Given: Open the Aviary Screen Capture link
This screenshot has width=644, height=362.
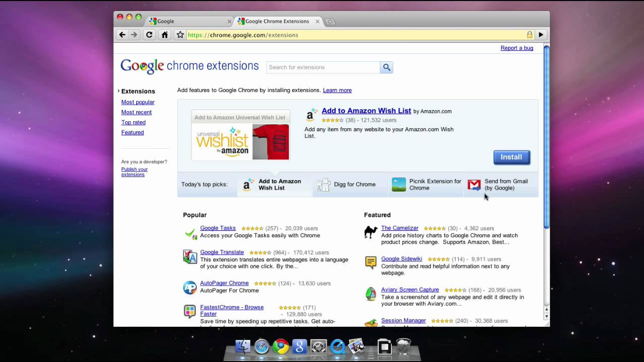Looking at the screenshot, I should (x=410, y=290).
